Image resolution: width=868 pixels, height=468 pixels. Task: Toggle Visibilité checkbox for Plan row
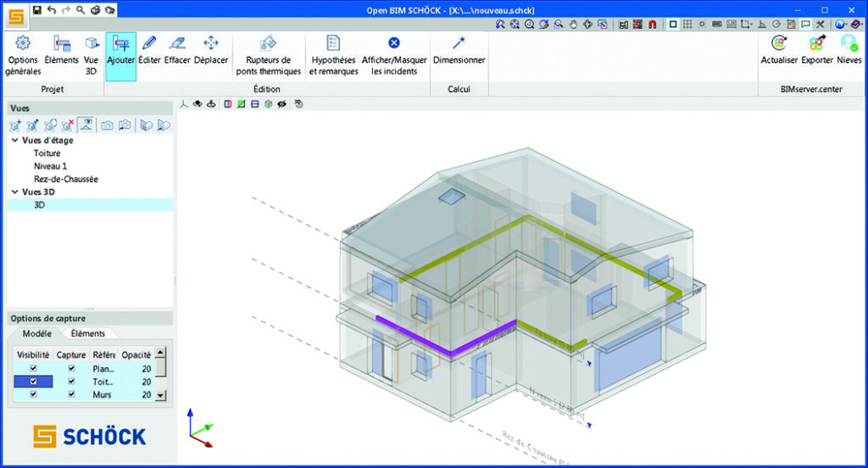tap(33, 368)
